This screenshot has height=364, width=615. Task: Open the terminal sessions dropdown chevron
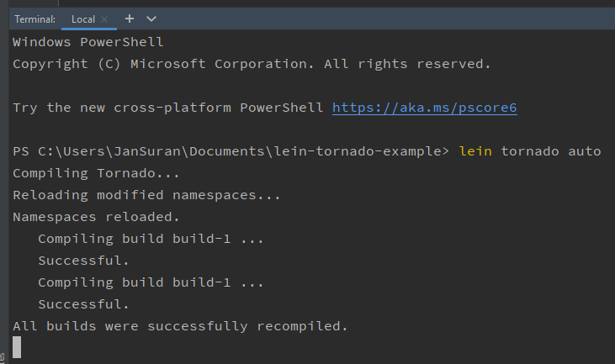[x=151, y=18]
